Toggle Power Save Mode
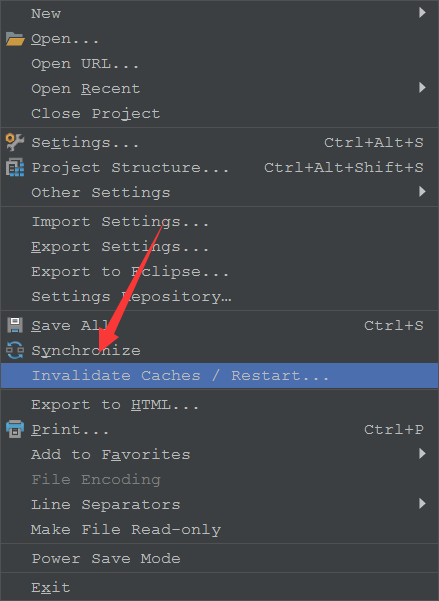This screenshot has height=601, width=439. [x=219, y=558]
